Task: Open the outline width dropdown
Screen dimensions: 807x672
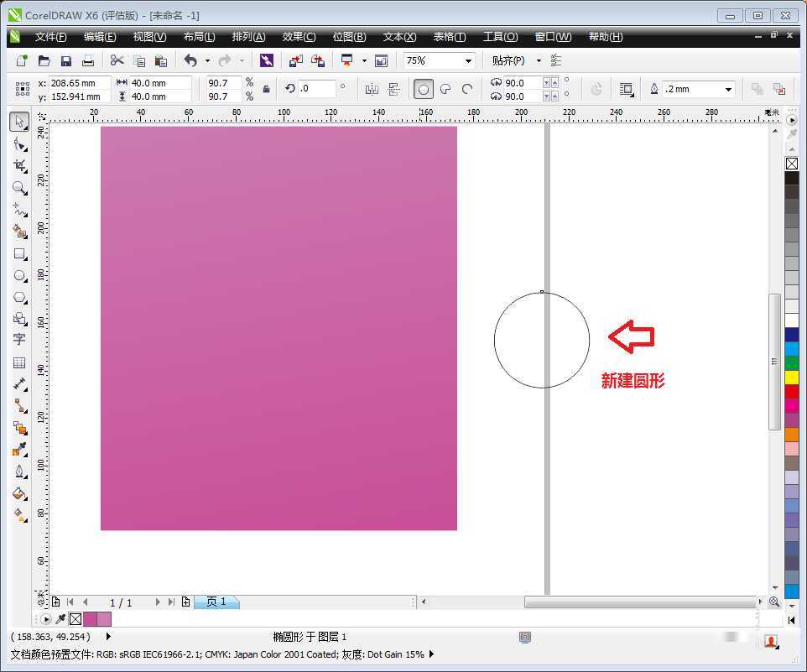Action: coord(729,88)
